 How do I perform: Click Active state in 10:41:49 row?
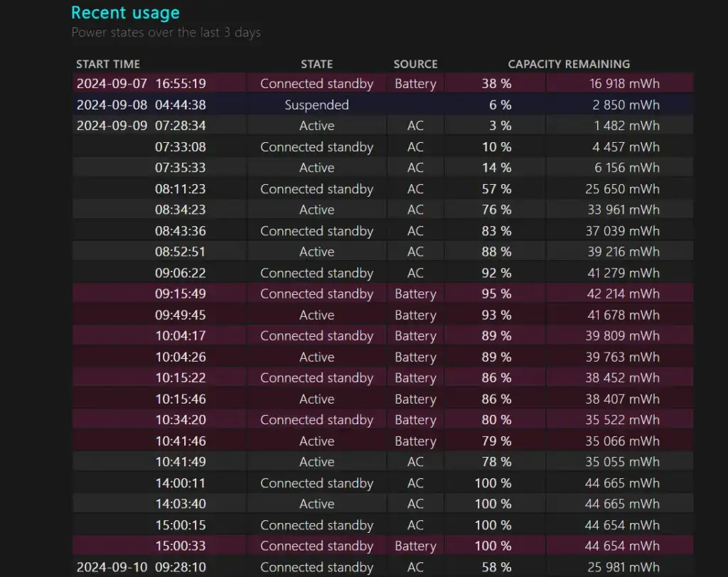pyautogui.click(x=316, y=462)
